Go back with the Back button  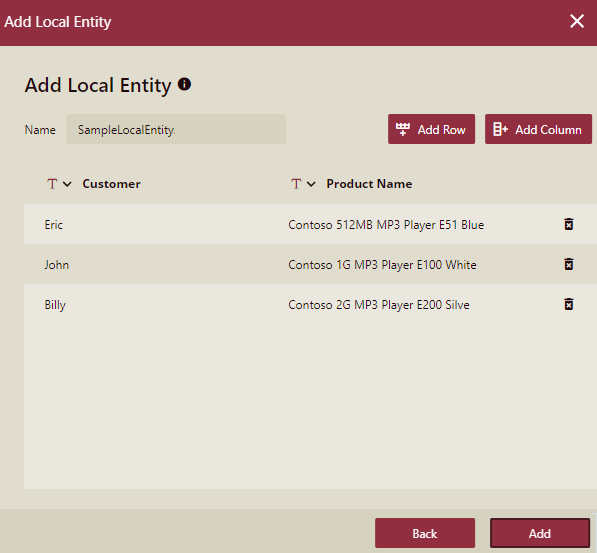coord(425,533)
